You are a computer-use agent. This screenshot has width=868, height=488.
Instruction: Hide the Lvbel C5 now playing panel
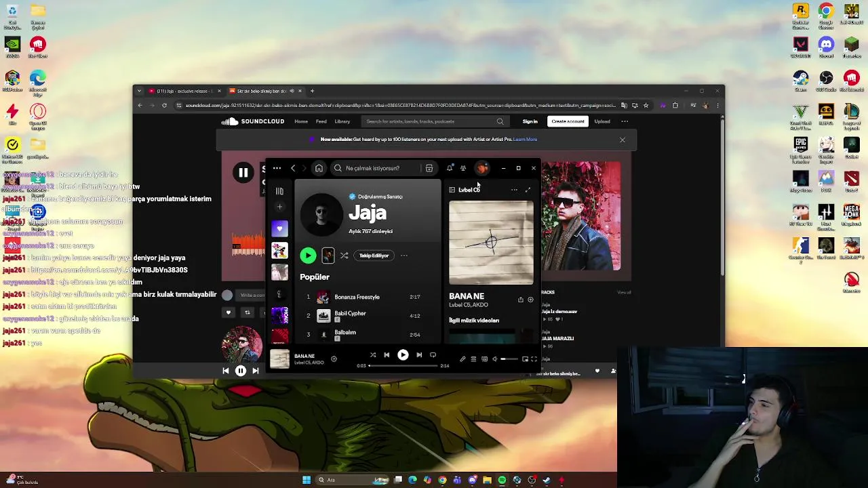[x=452, y=190]
